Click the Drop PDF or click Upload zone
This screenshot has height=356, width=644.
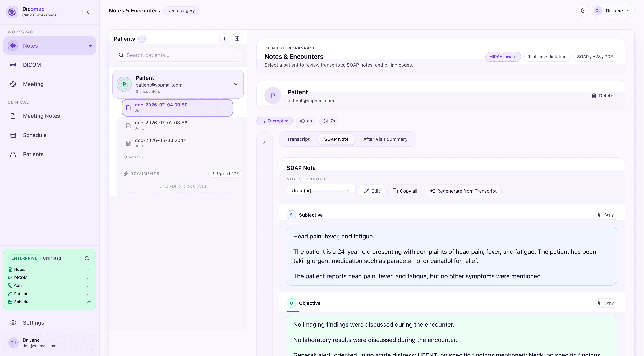[182, 186]
